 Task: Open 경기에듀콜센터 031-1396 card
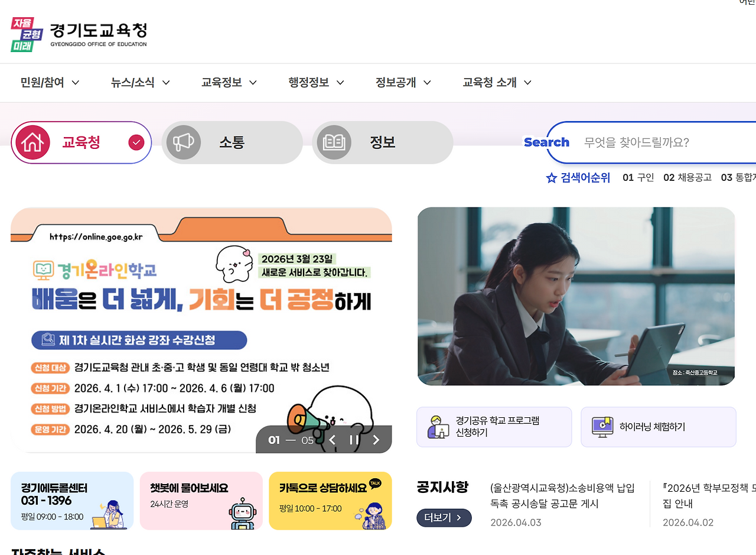click(72, 501)
